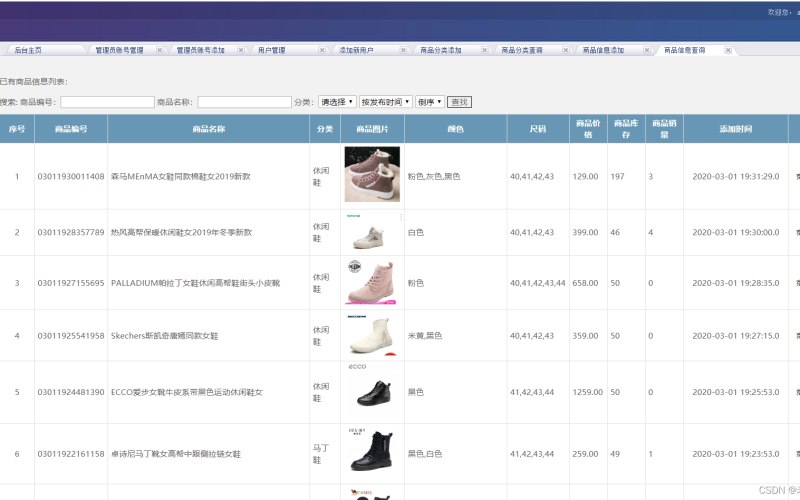800x500 pixels.
Task: Click product name 热风高帮保暖休闲鞋女2019年冬季新款
Action: pyautogui.click(x=182, y=232)
